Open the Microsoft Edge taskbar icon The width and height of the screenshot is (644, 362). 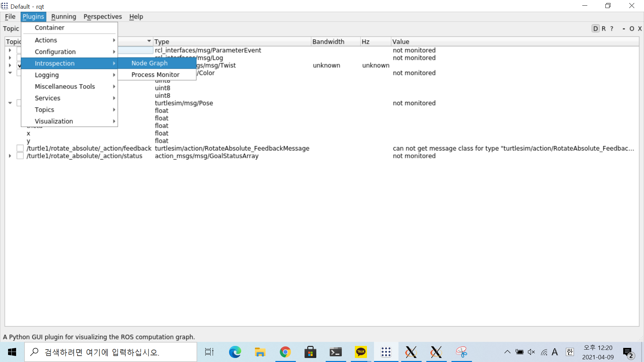pos(235,352)
